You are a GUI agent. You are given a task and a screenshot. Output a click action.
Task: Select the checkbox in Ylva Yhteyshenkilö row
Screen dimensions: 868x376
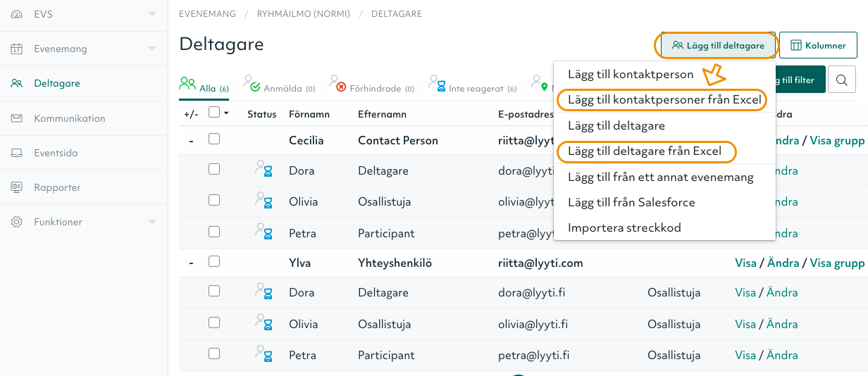[x=214, y=262]
